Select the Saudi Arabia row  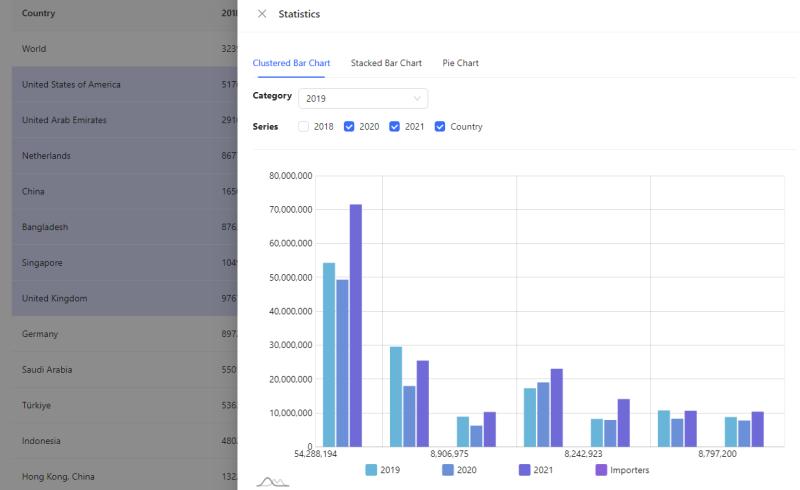47,370
